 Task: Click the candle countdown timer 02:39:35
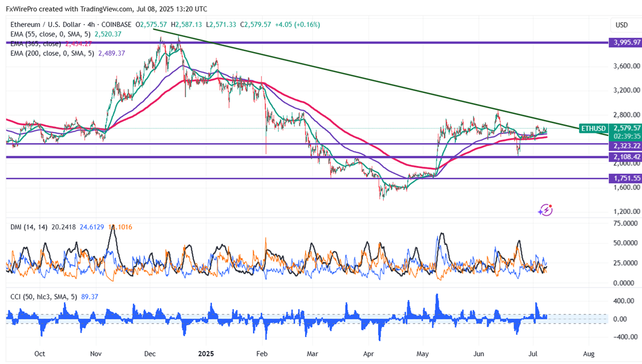click(627, 136)
